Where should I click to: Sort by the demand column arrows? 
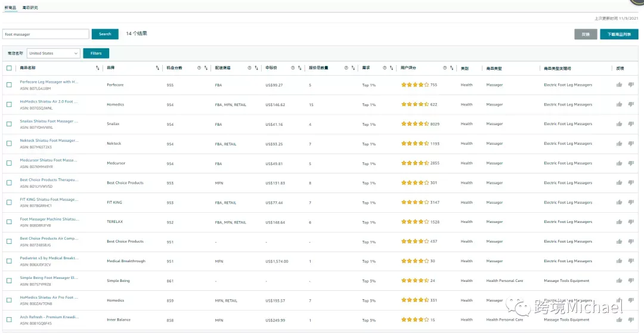[391, 68]
